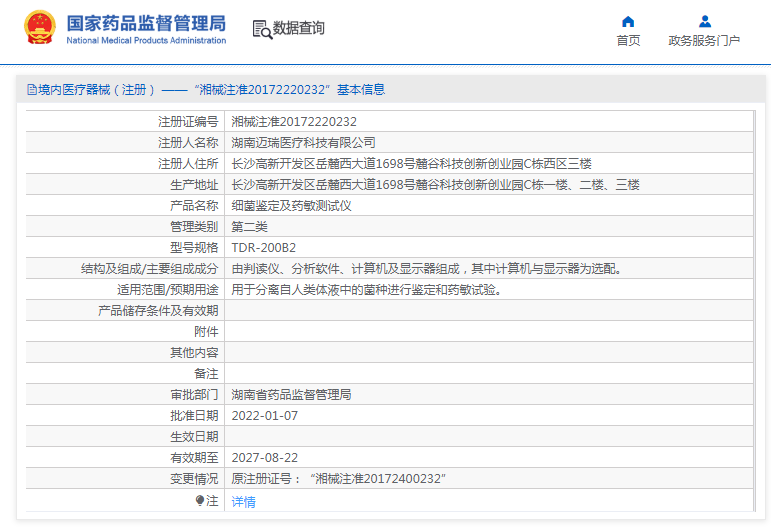Click the 型号规格 label
771x528 pixels.
pyautogui.click(x=194, y=248)
